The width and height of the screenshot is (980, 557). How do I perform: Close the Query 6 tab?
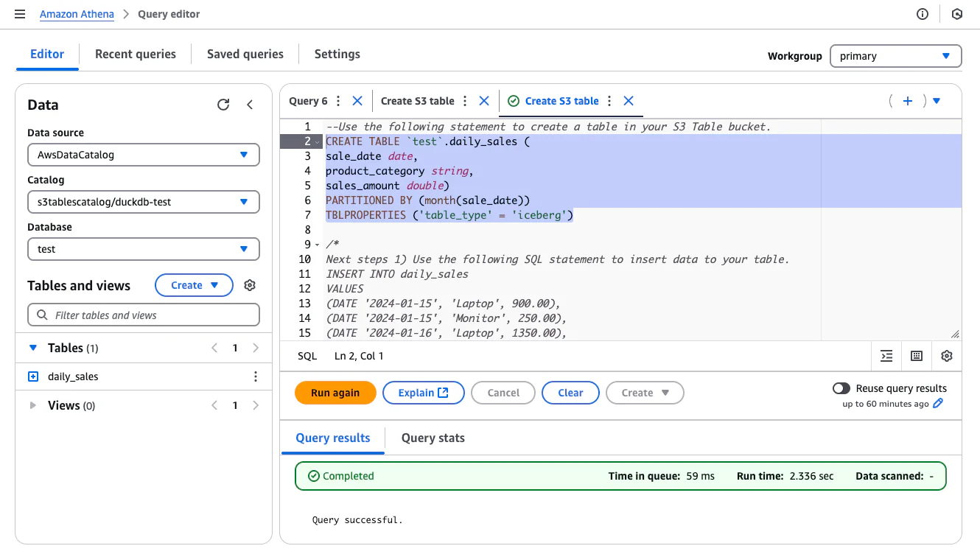(x=357, y=101)
